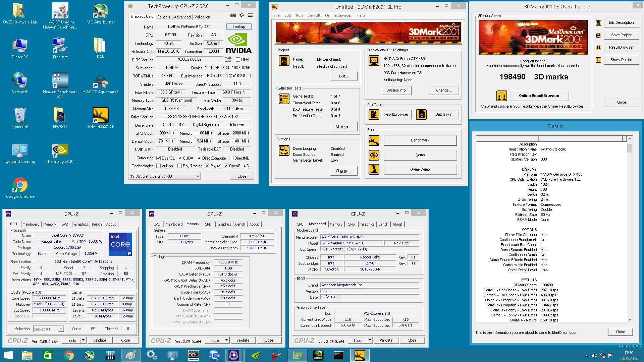Take a GPU-Z screenshot with the camera icon
The height and width of the screenshot is (362, 644).
coord(233,15)
